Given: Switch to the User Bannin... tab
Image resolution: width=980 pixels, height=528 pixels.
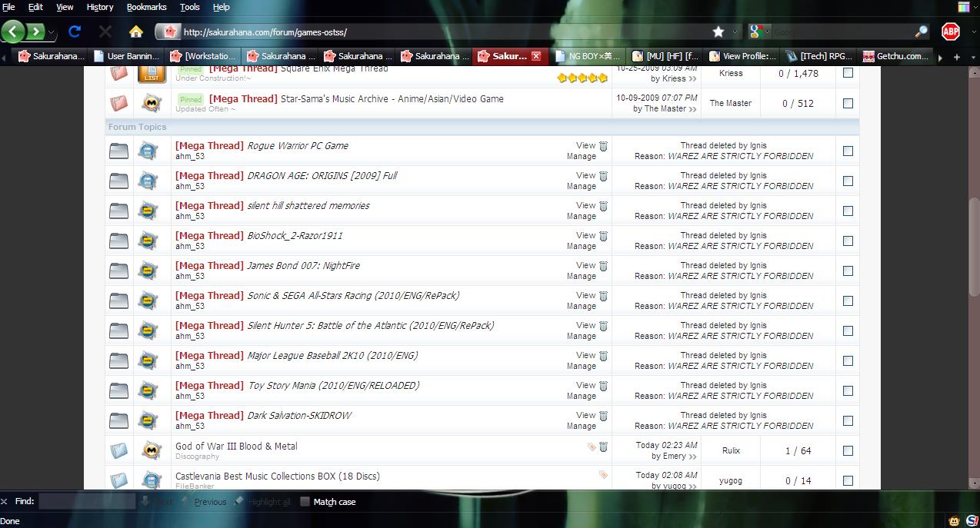Looking at the screenshot, I should pyautogui.click(x=126, y=56).
